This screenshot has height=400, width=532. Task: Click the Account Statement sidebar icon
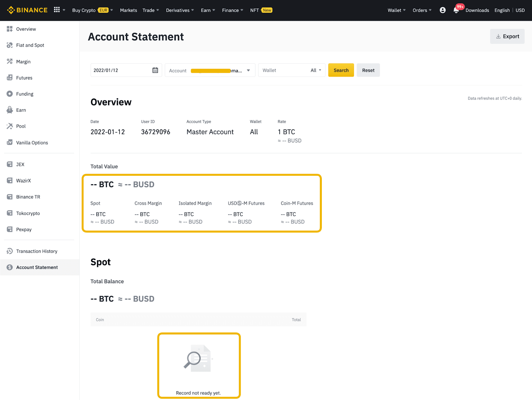tap(10, 267)
